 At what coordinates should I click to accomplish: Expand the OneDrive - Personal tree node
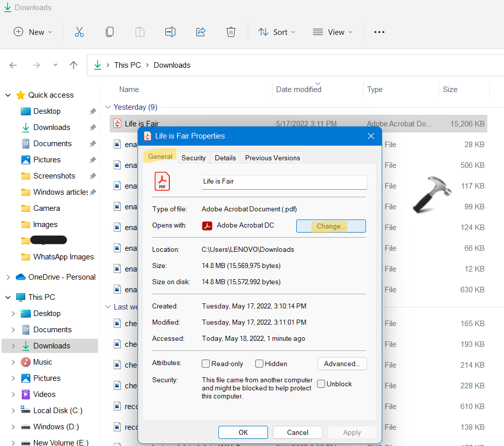[x=8, y=277]
